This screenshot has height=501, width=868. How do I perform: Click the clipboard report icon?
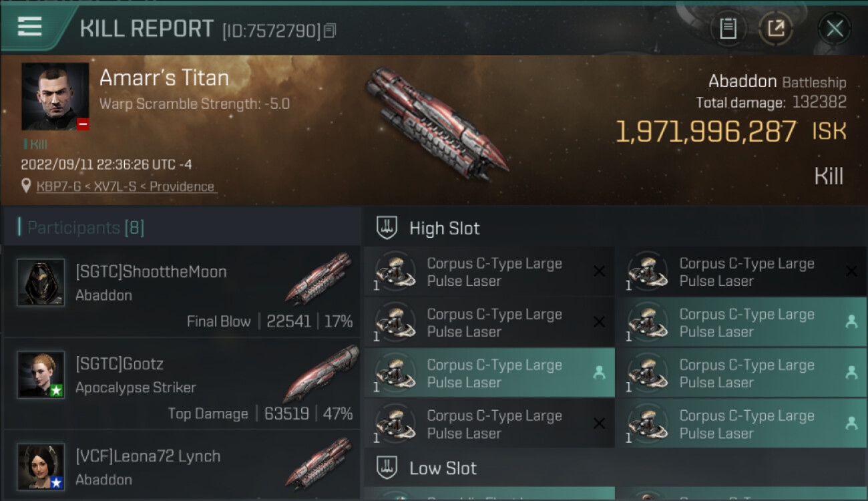pos(728,29)
